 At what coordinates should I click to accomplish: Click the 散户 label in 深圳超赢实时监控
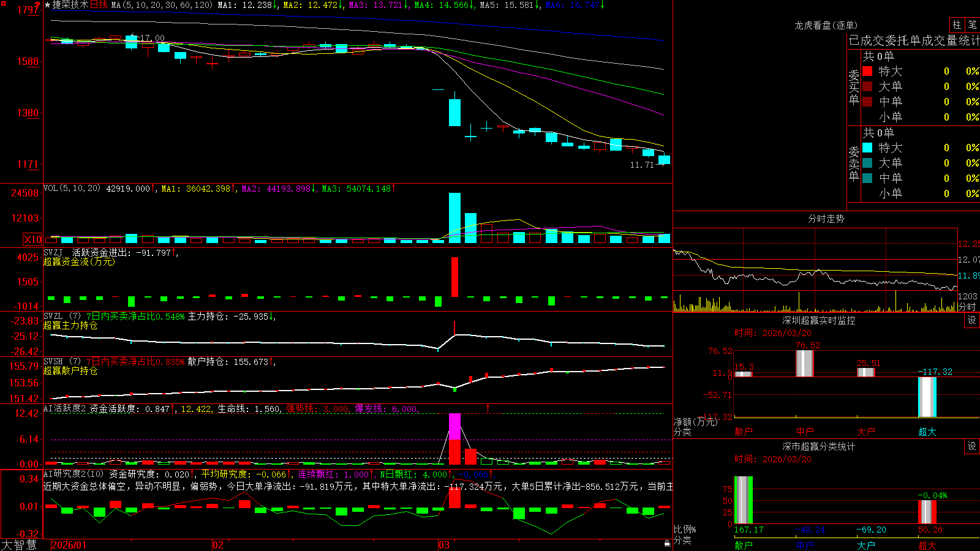[x=744, y=432]
